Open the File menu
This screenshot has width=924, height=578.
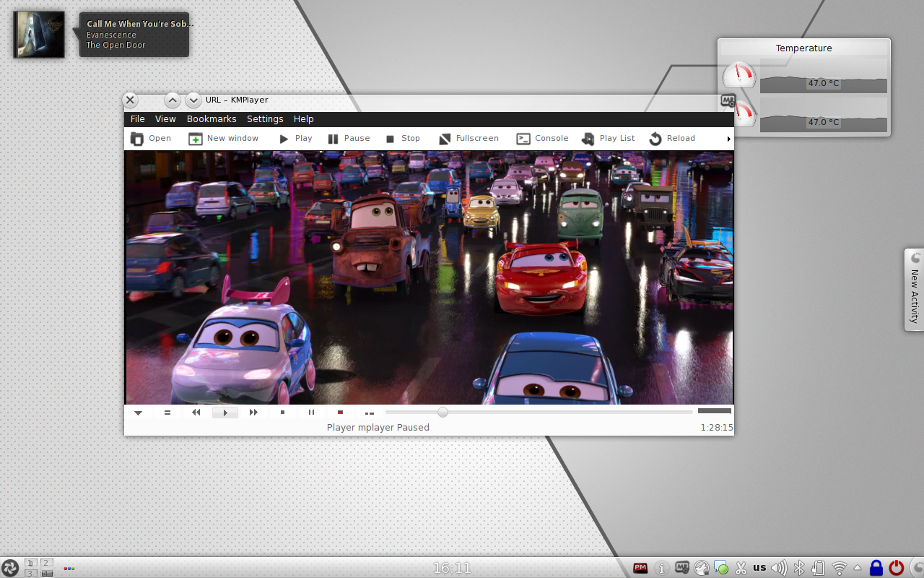tap(137, 119)
